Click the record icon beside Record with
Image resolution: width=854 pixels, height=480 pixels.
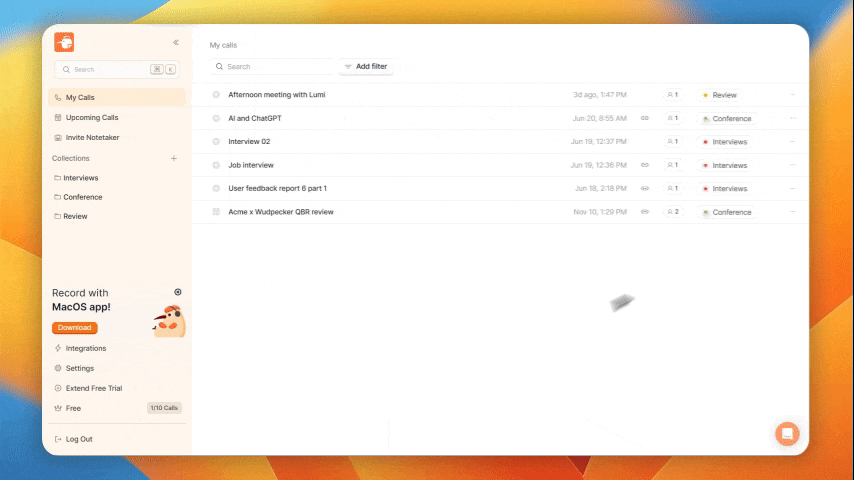[x=178, y=292]
